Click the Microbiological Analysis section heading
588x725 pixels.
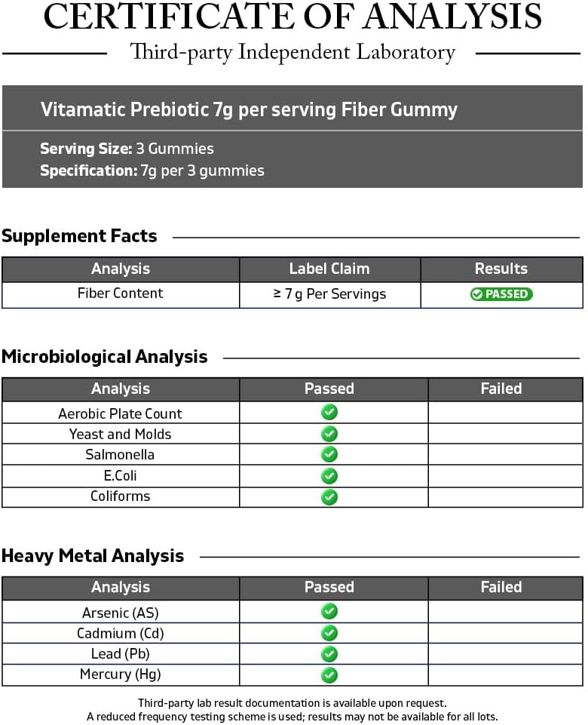pos(105,357)
